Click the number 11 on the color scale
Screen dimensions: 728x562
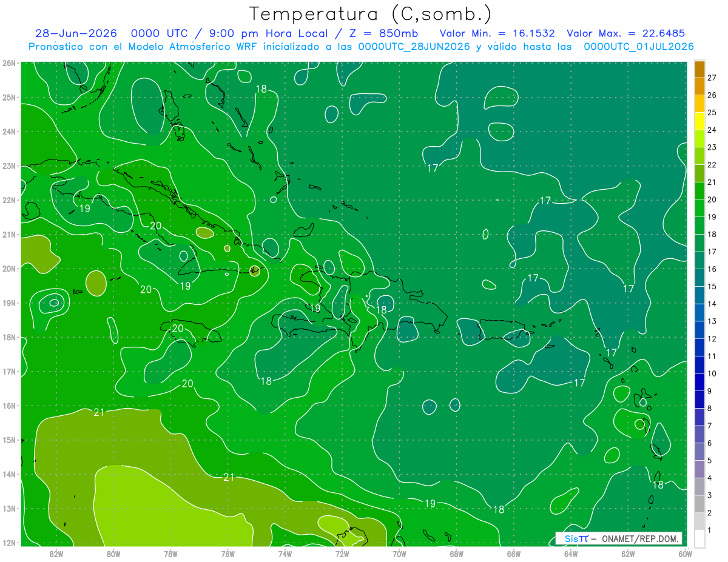[712, 356]
